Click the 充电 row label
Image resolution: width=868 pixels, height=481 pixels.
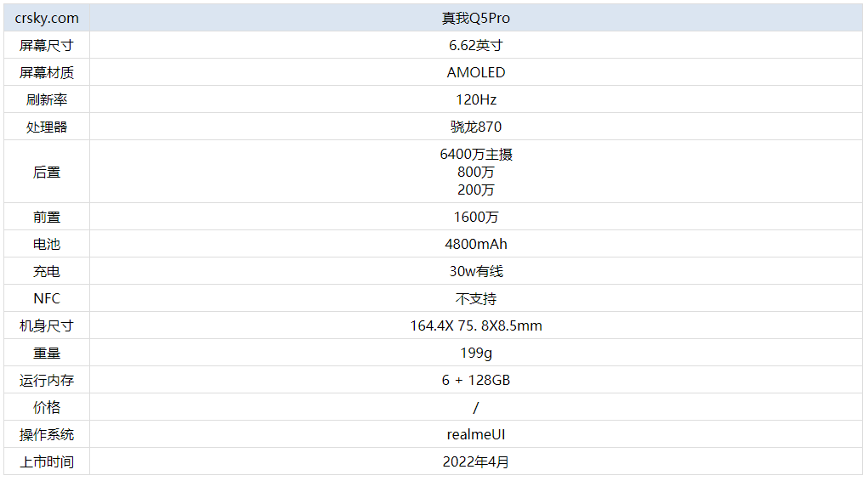[47, 270]
